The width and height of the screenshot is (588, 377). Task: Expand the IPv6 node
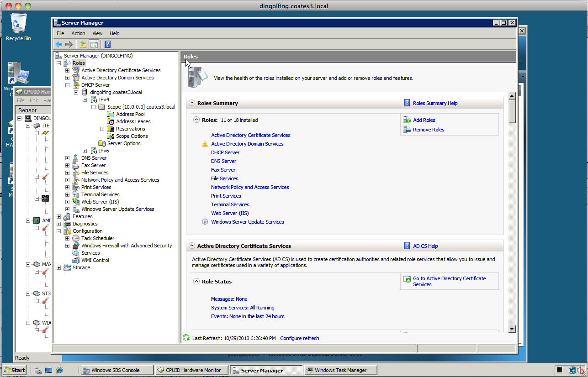[85, 151]
